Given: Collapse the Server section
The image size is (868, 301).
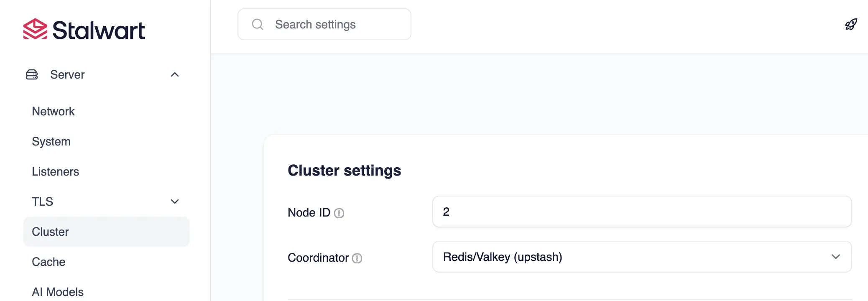Looking at the screenshot, I should [175, 74].
